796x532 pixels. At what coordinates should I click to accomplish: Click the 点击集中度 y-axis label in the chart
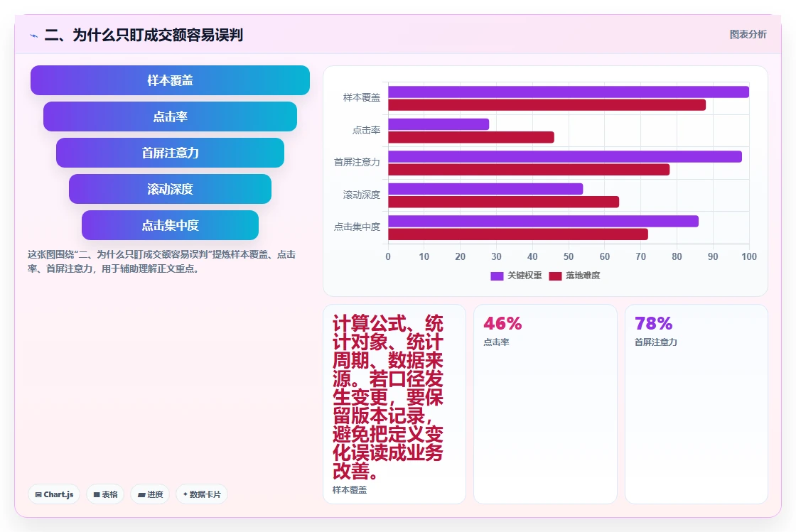pos(357,227)
